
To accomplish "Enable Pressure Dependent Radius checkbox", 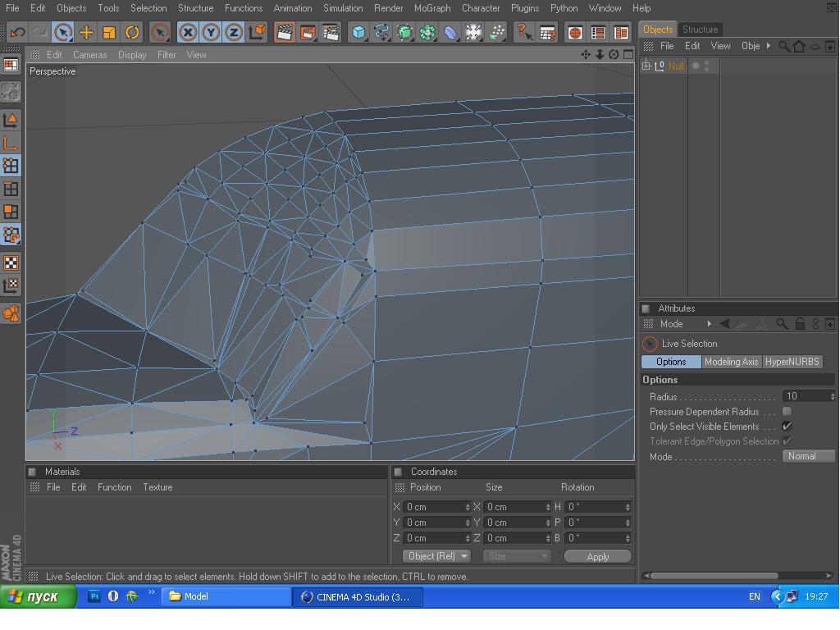I will tap(787, 412).
